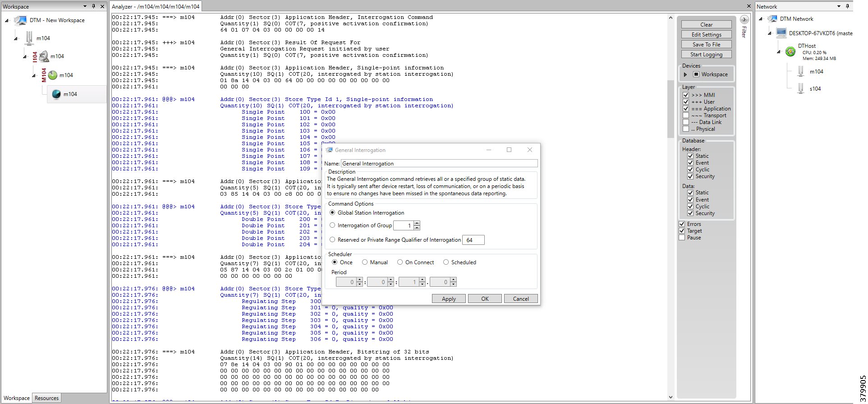The width and height of the screenshot is (868, 404).
Task: Click the analyzer scrollbar down arrow
Action: point(671,397)
